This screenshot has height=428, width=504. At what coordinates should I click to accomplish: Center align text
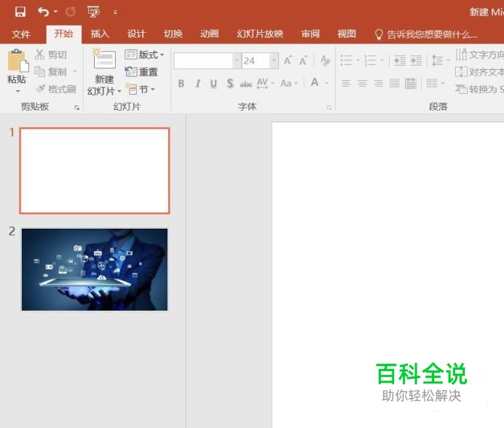point(362,84)
